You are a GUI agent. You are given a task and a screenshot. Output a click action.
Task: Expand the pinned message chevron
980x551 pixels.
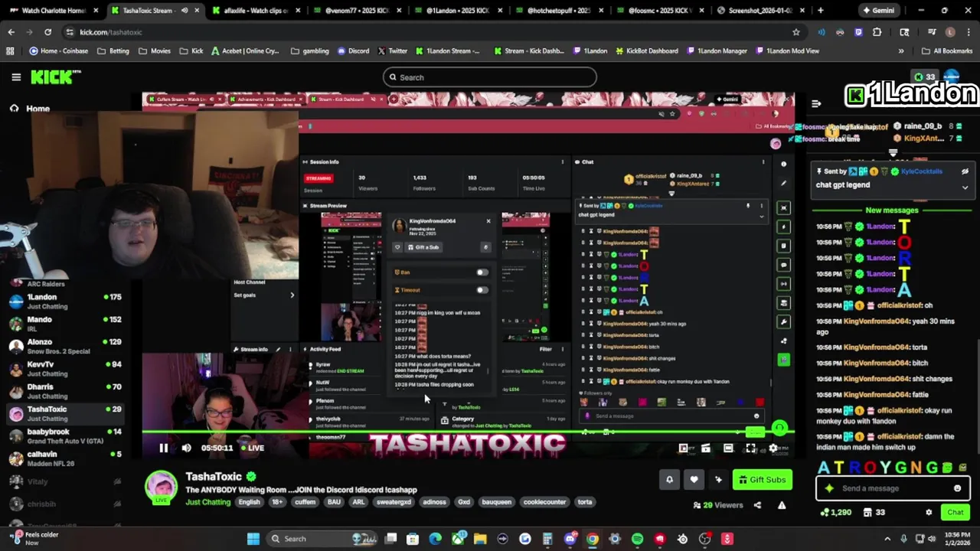coord(965,187)
